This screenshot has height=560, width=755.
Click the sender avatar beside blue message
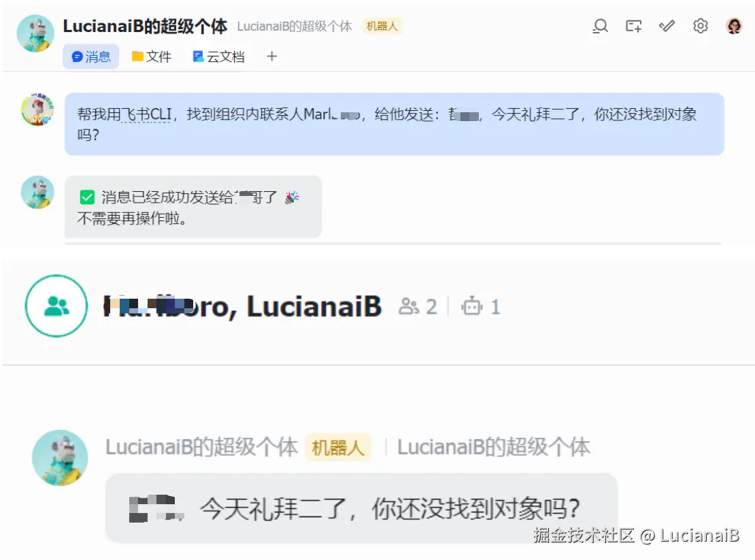pos(37,110)
